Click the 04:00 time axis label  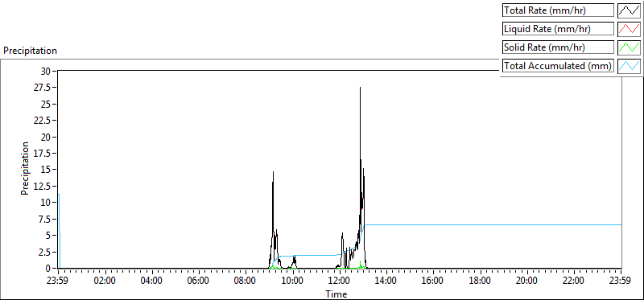tap(152, 281)
